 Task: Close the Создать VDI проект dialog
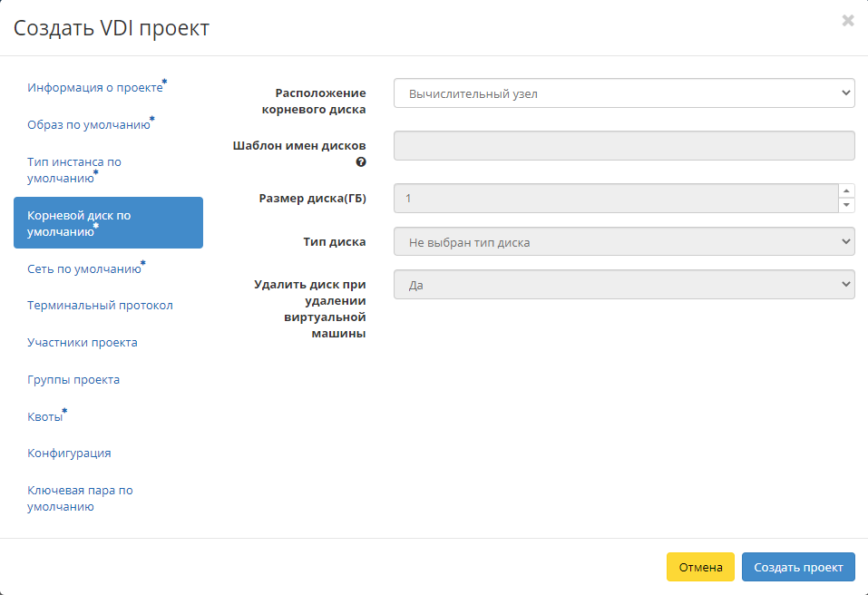point(848,21)
